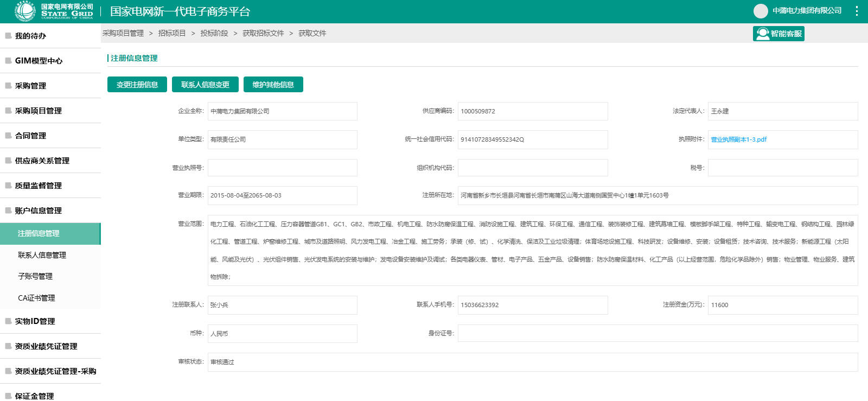Click the 变更注册信息 button

point(137,85)
